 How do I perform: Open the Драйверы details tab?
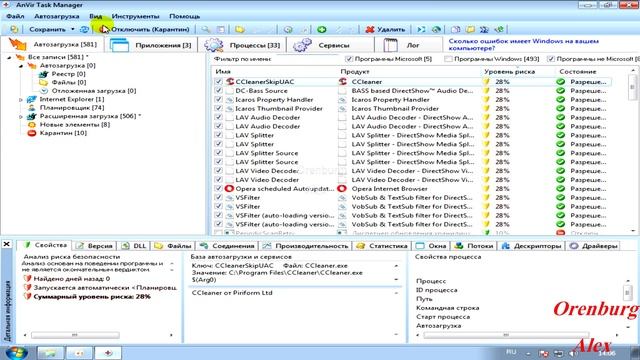click(x=594, y=246)
